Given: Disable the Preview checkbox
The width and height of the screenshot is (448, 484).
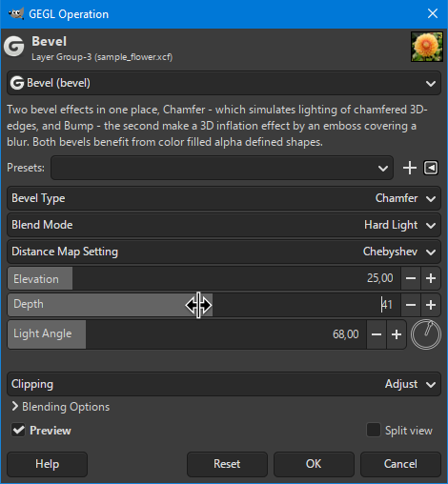Looking at the screenshot, I should [18, 431].
